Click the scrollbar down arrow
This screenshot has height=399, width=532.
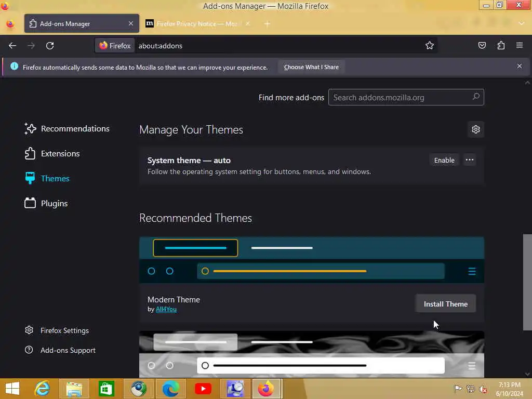[x=527, y=374]
